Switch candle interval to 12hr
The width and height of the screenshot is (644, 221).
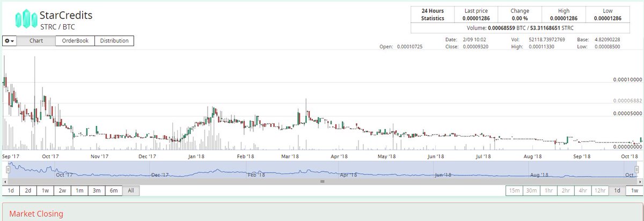coord(600,190)
